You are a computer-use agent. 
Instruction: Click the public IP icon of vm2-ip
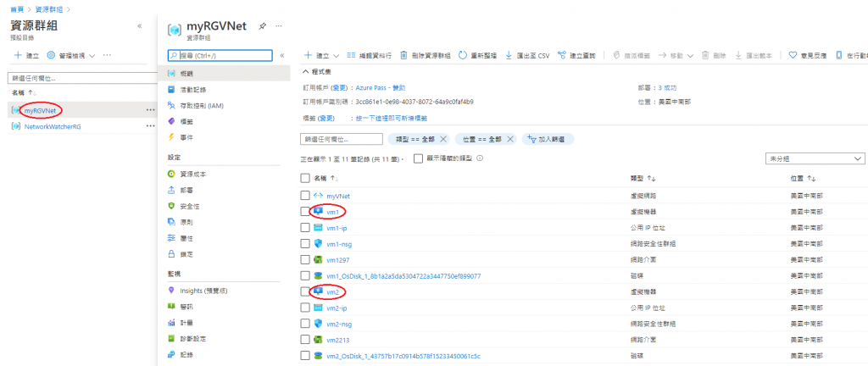click(x=319, y=308)
